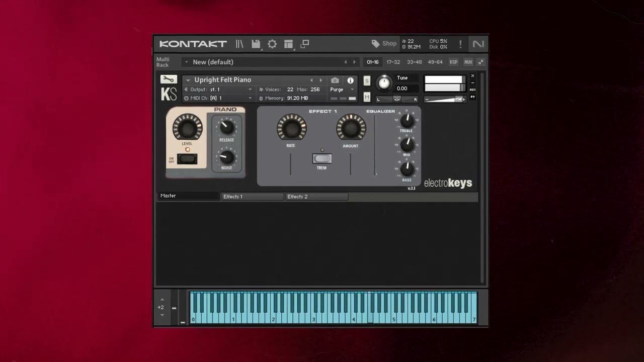Solo the Upright Felt Piano instrument
The width and height of the screenshot is (644, 362).
pyautogui.click(x=367, y=81)
